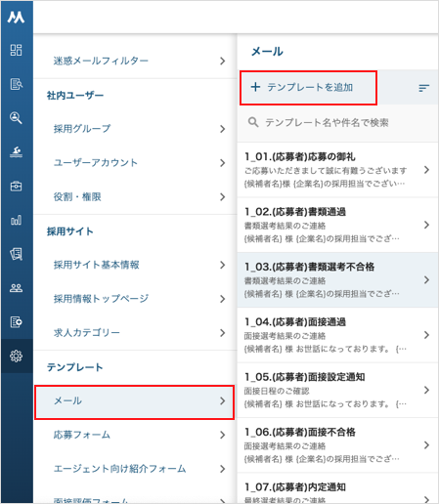Screen dimensions: 439x504
Task: Expand the 迷惑メールフィルター chevron
Action: (x=222, y=61)
